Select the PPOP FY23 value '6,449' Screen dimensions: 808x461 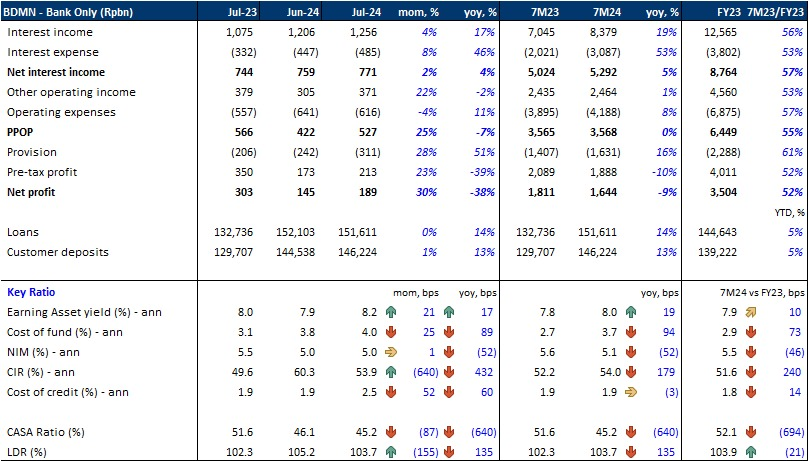(x=723, y=132)
